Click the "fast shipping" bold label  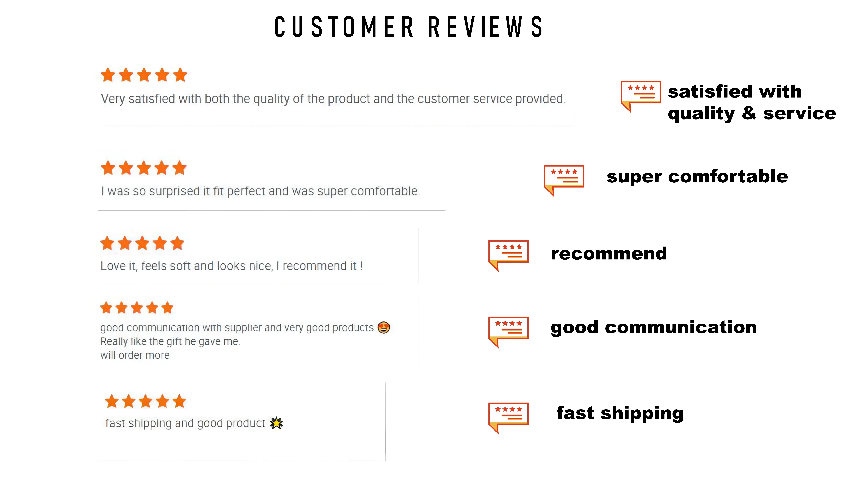pyautogui.click(x=620, y=413)
